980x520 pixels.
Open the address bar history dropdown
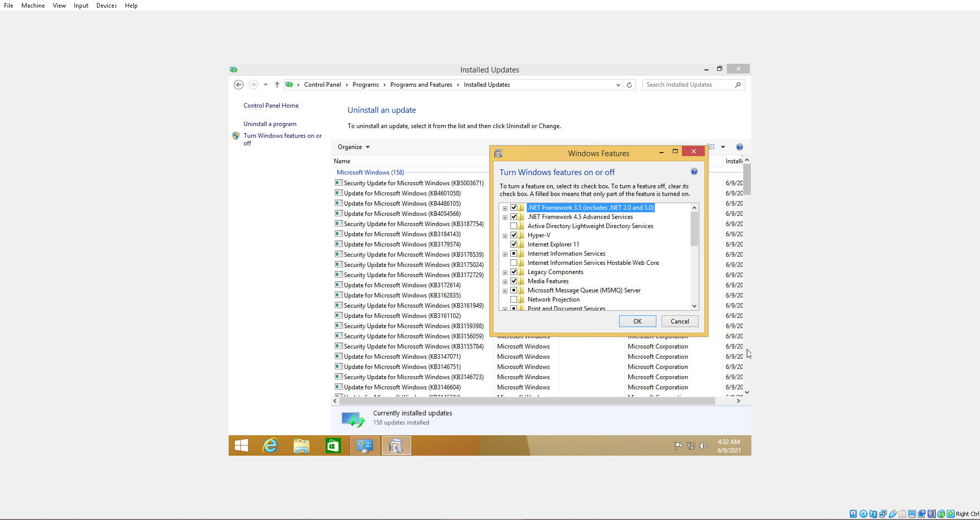(x=618, y=85)
